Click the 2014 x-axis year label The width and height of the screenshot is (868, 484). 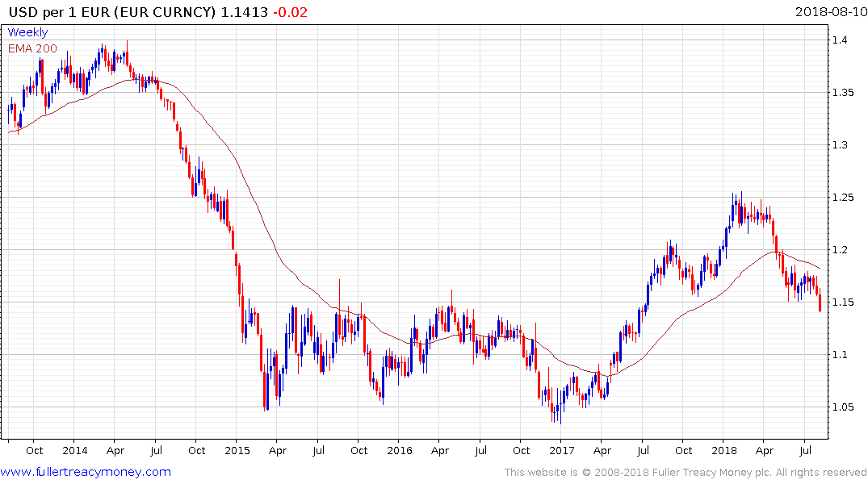pyautogui.click(x=75, y=450)
